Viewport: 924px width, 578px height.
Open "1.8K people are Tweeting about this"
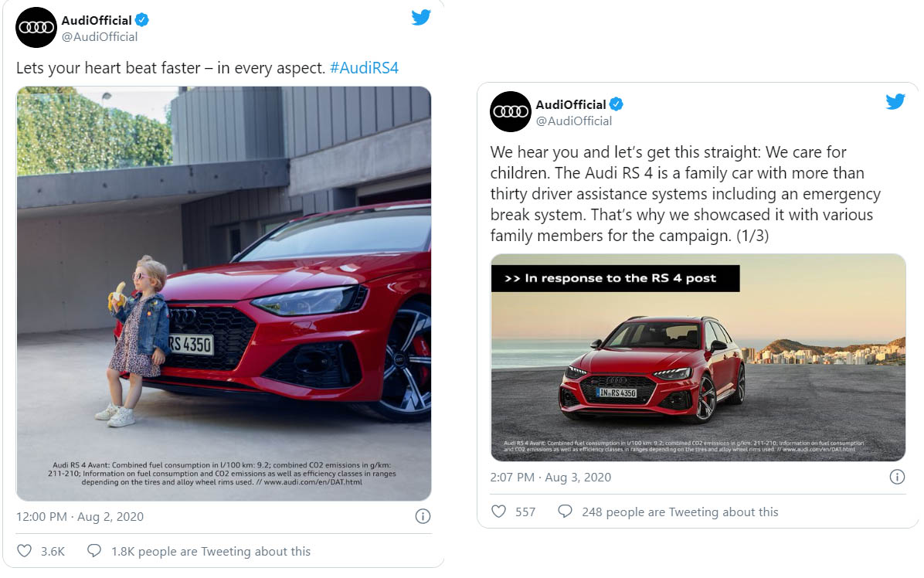211,551
